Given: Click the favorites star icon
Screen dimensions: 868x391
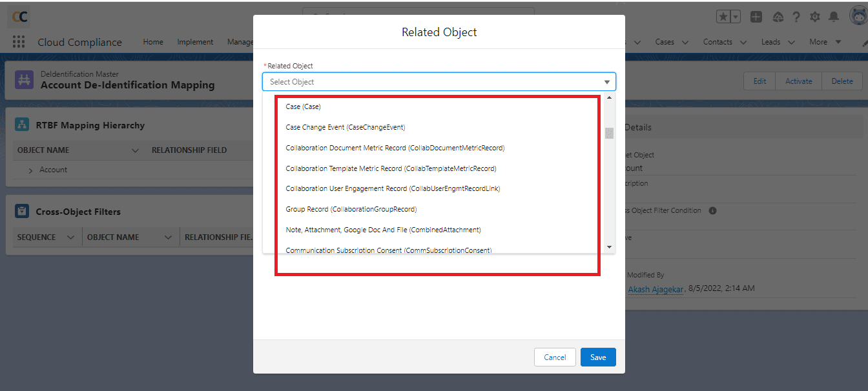Looking at the screenshot, I should click(x=723, y=17).
